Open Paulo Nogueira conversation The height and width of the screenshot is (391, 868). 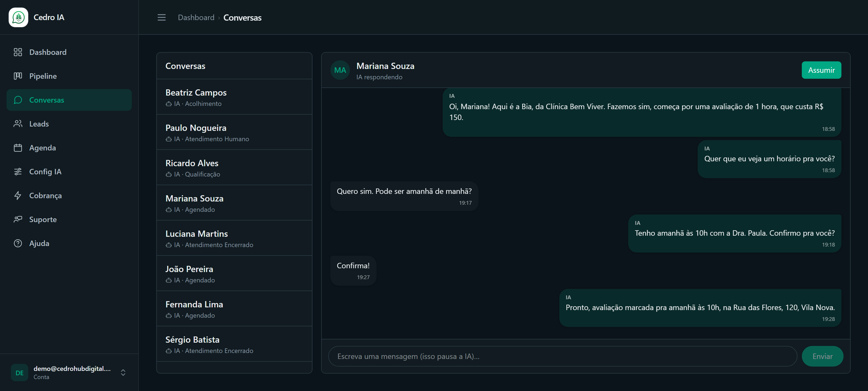pos(234,132)
